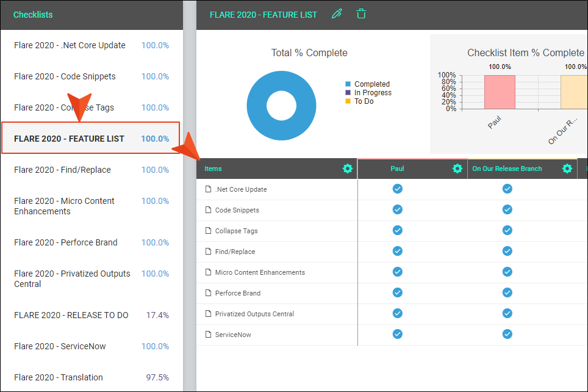
Task: Click the .Net Core Update item name
Action: click(x=241, y=189)
